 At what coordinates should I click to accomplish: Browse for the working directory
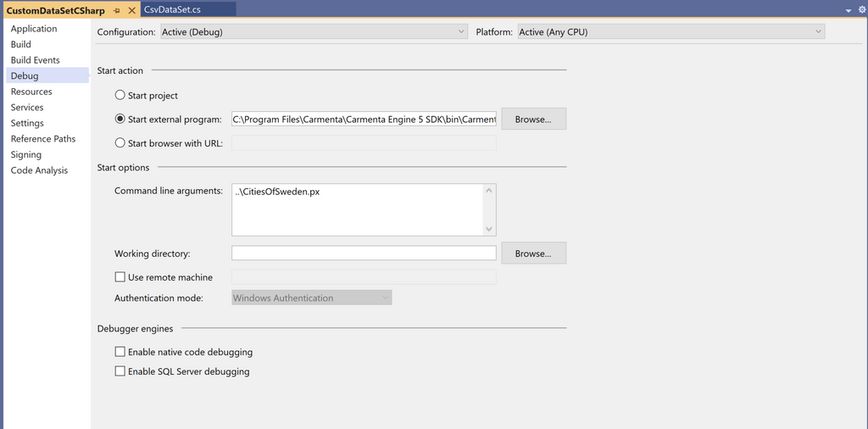pyautogui.click(x=534, y=253)
